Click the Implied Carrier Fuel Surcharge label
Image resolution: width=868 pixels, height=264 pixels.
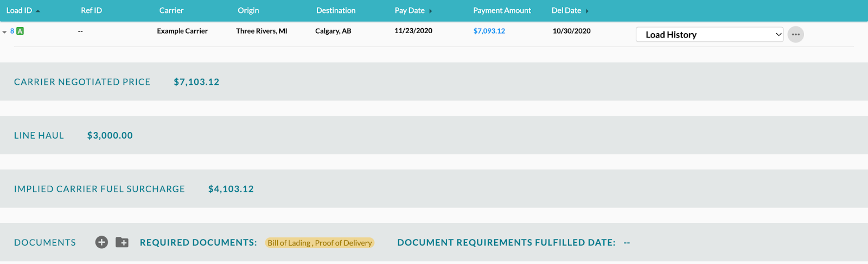click(99, 189)
